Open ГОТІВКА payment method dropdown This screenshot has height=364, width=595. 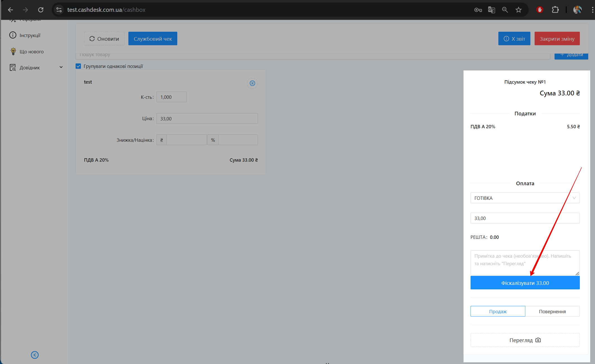pyautogui.click(x=525, y=198)
